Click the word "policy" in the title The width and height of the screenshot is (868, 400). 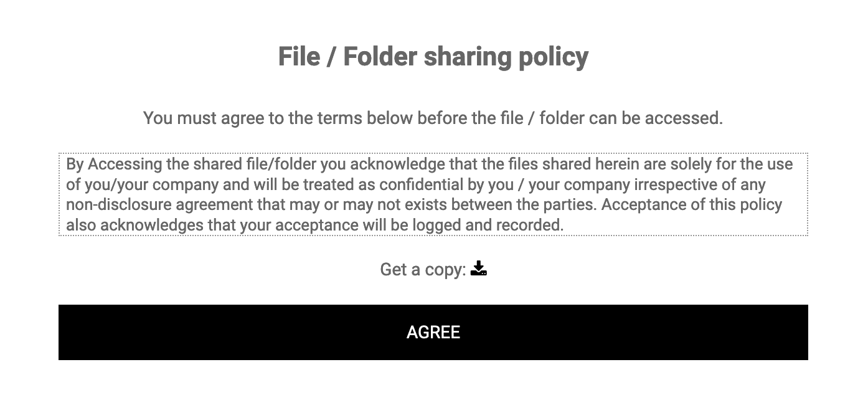pos(554,57)
